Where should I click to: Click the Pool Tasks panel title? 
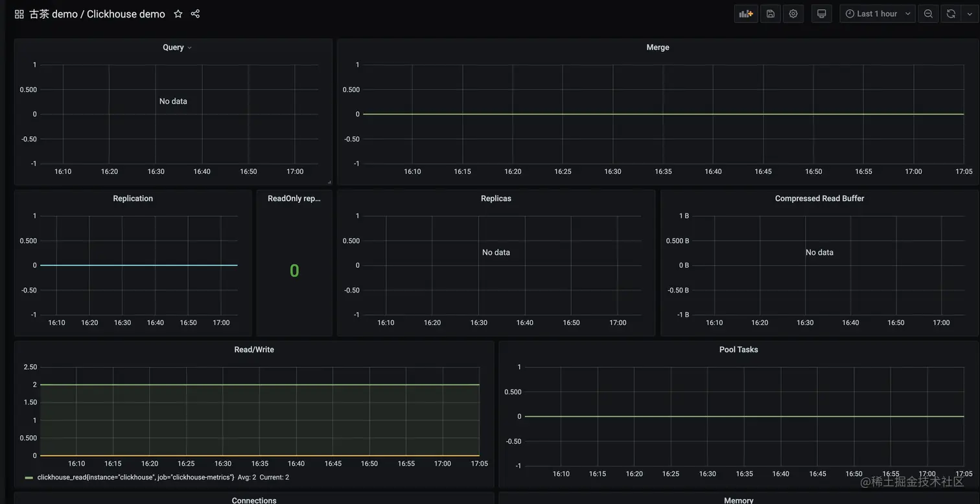(x=738, y=350)
